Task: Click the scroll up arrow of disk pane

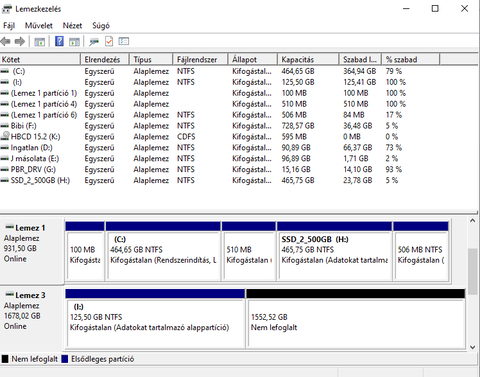Action: 472,221
